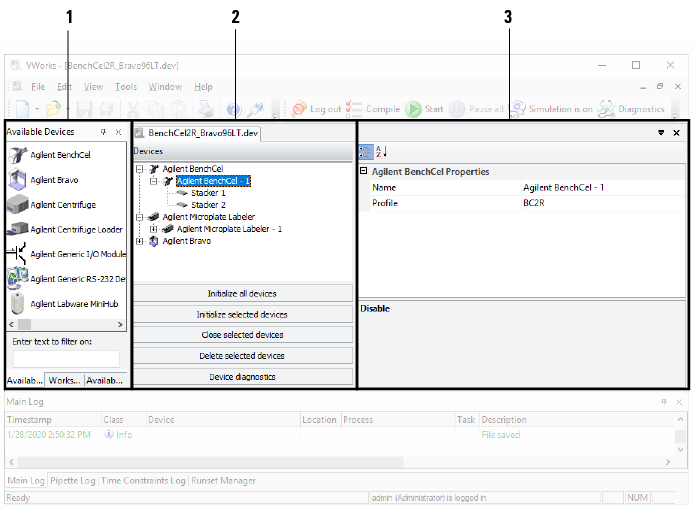The image size is (693, 509).
Task: Click the Help globe toolbar icon
Action: coord(234,109)
